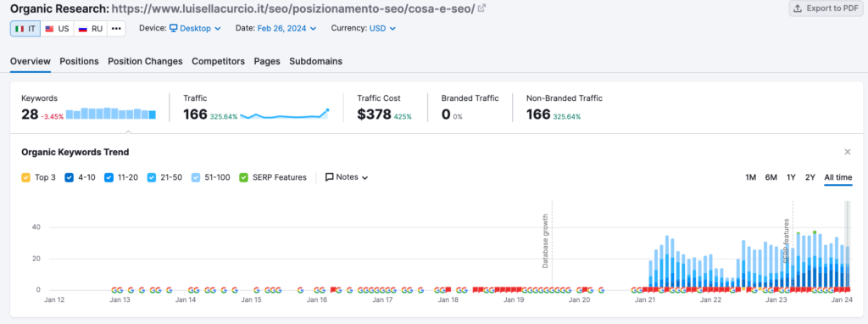The image size is (868, 324).
Task: Toggle the 51-100 positions checkbox
Action: coord(196,178)
